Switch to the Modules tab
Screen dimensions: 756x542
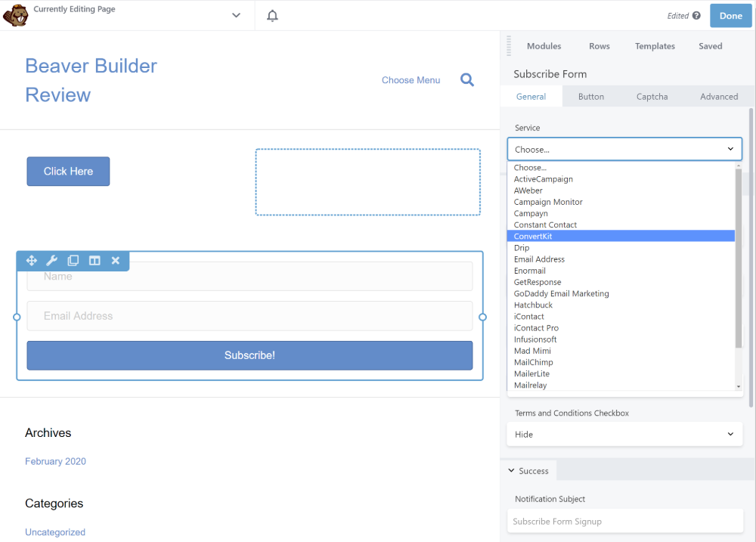pyautogui.click(x=544, y=46)
